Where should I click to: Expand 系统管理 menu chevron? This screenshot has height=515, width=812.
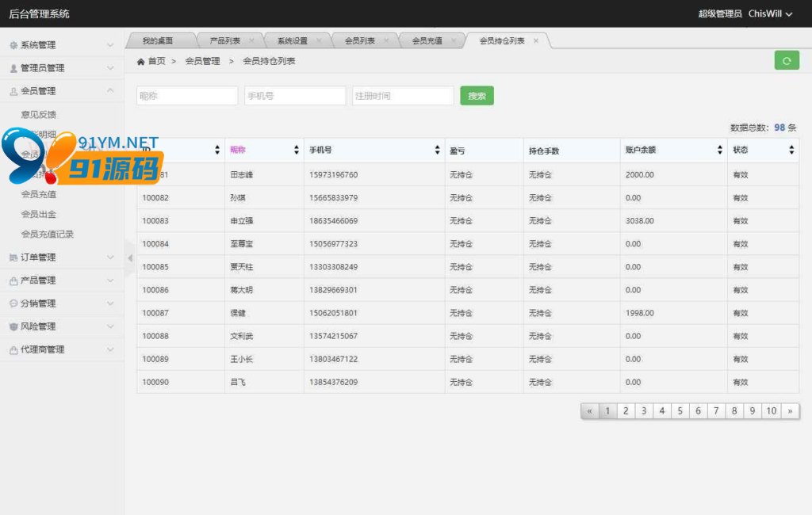(x=110, y=45)
